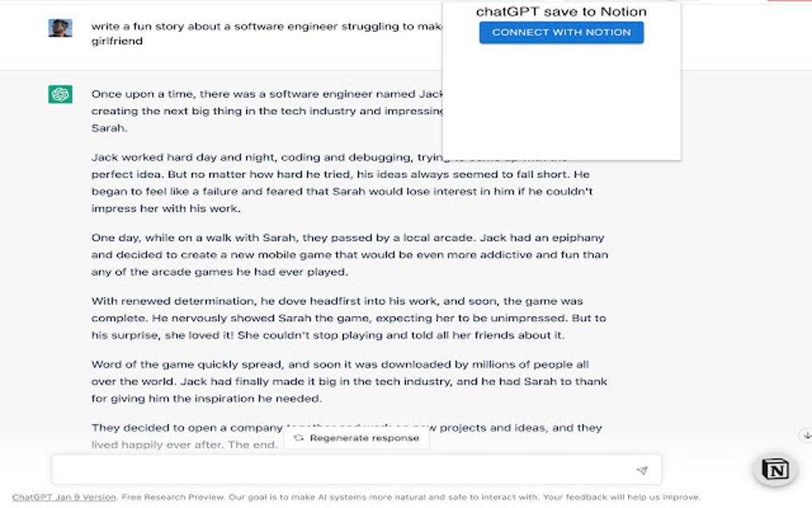Click the send message paper plane icon
The image size is (812, 508).
[x=642, y=471]
